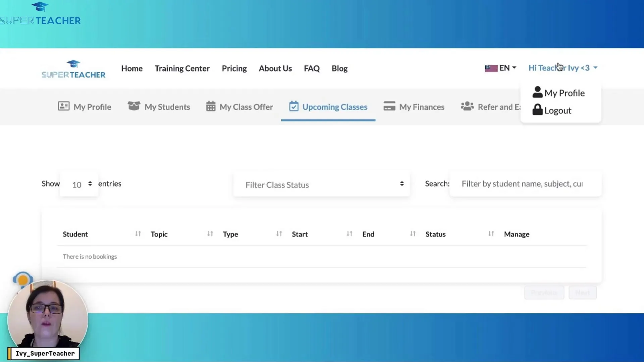Click the My Class Offer calendar icon
This screenshot has width=644, height=362.
(x=211, y=107)
